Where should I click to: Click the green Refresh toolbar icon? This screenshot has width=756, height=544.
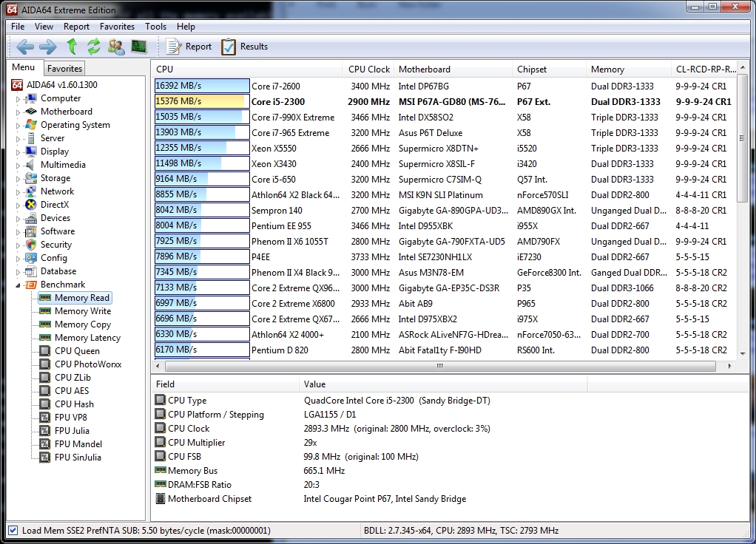pyautogui.click(x=94, y=47)
